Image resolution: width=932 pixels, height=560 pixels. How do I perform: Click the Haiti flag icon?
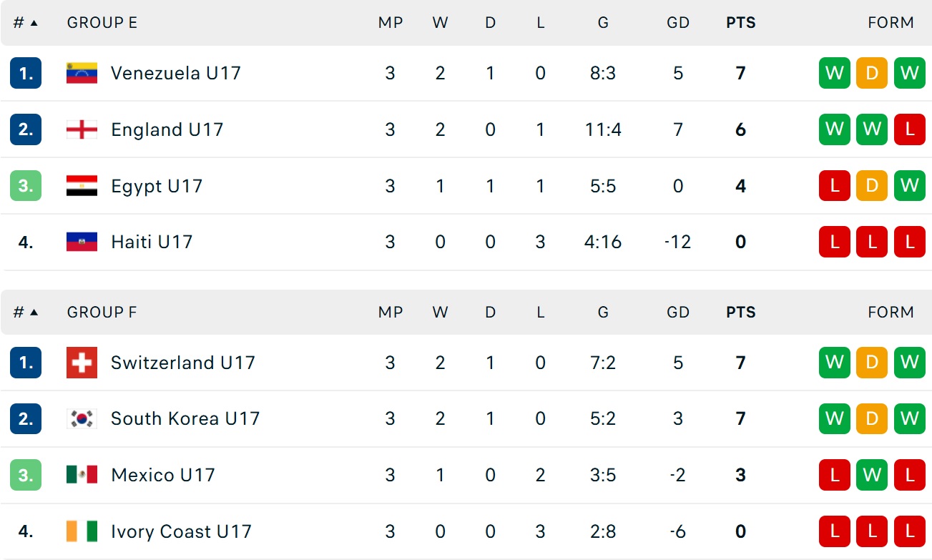pyautogui.click(x=82, y=242)
